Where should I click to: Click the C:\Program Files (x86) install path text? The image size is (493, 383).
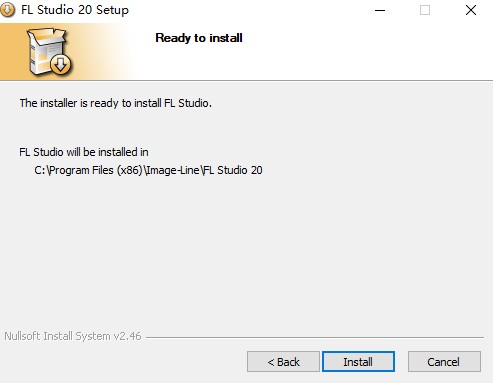[148, 170]
